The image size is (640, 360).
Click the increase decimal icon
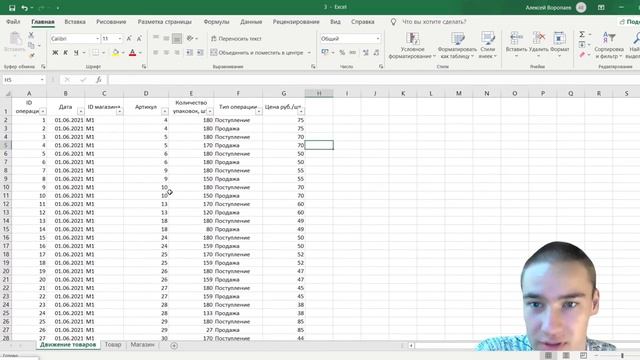(366, 53)
